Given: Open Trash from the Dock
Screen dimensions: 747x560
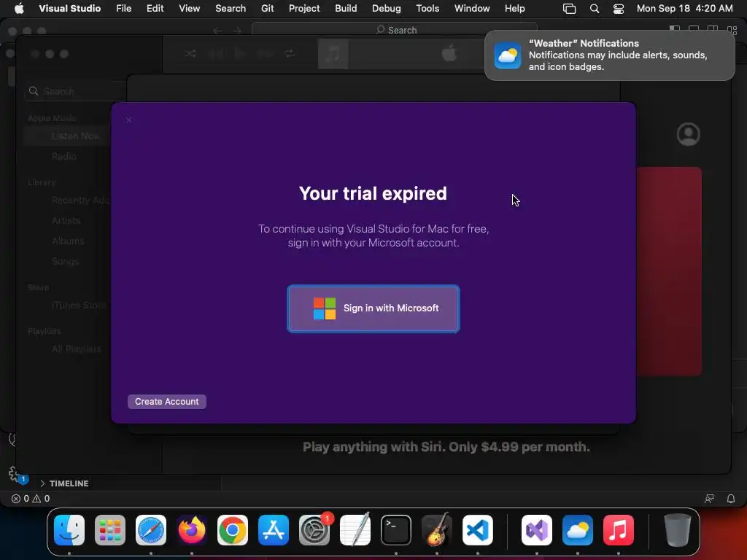Looking at the screenshot, I should [x=677, y=530].
